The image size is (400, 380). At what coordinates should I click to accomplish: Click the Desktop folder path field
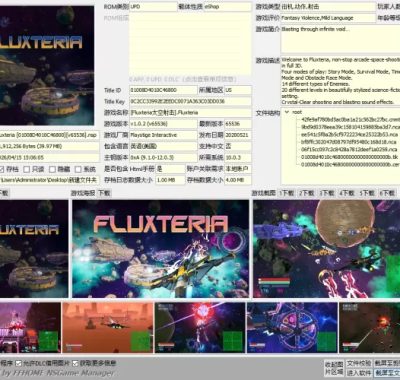tap(49, 180)
